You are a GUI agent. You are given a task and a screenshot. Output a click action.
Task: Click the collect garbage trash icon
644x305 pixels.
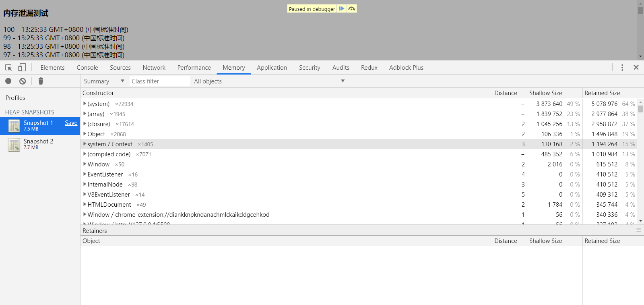pyautogui.click(x=41, y=81)
